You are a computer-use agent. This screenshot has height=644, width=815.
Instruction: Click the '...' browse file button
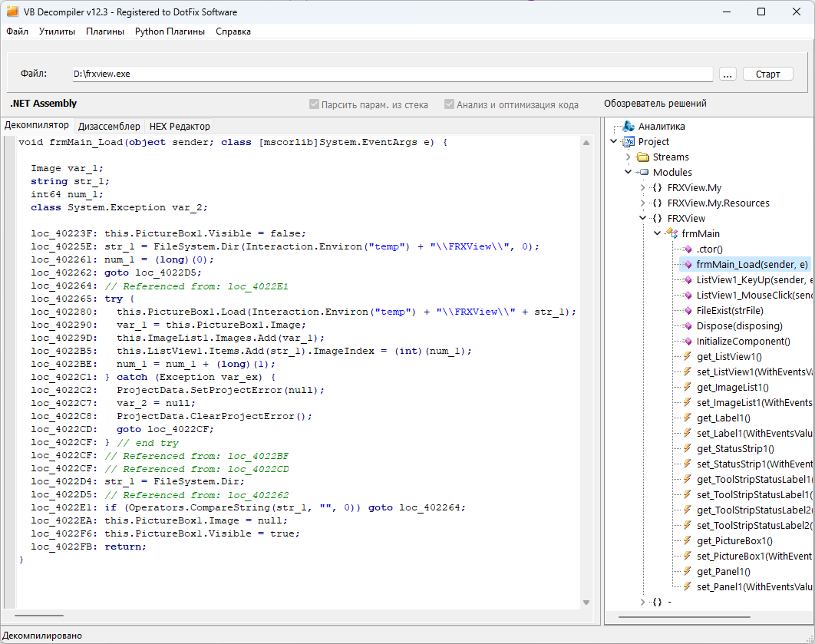click(728, 74)
